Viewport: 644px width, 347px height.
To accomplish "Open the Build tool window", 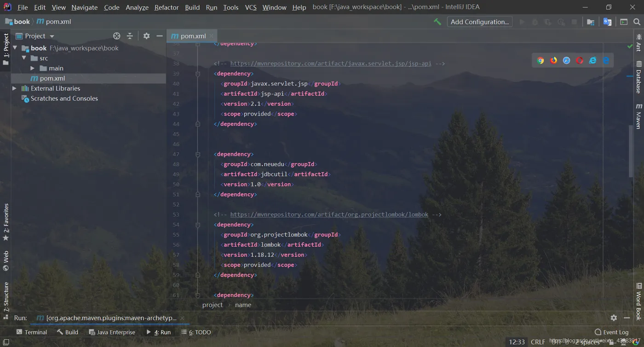I will [x=67, y=332].
